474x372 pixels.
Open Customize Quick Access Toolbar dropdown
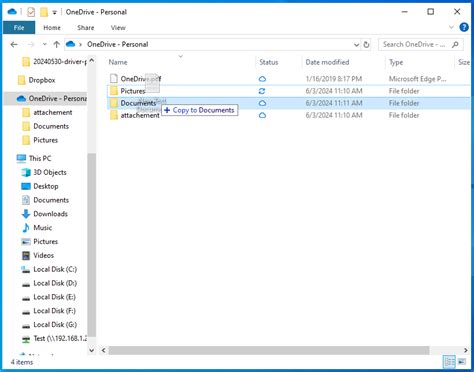[54, 13]
